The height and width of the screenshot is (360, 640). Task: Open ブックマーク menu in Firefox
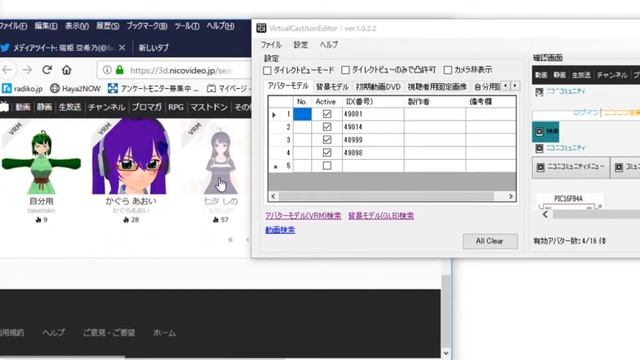pos(147,26)
